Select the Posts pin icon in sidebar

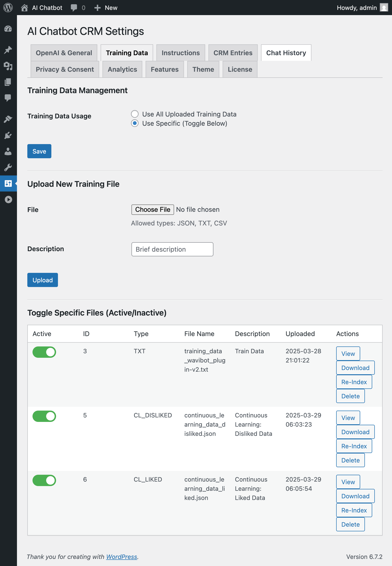click(8, 50)
